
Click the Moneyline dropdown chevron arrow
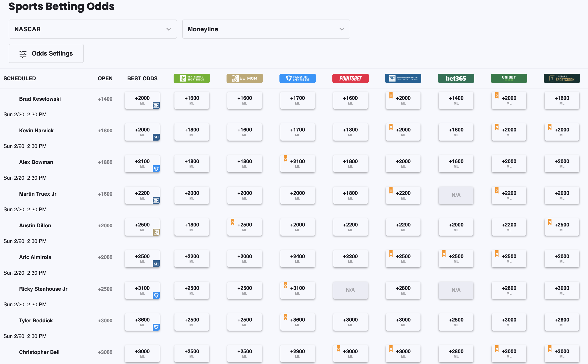[x=342, y=29]
